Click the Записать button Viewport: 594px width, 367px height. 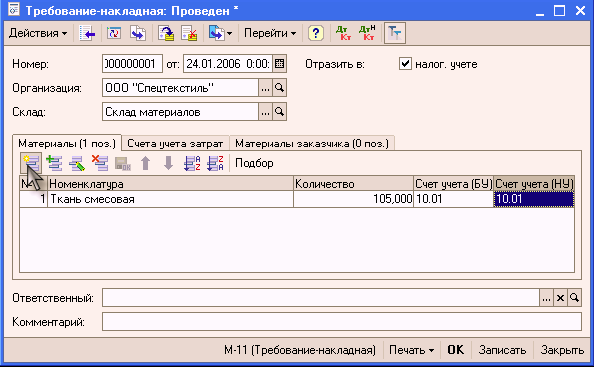(x=502, y=350)
